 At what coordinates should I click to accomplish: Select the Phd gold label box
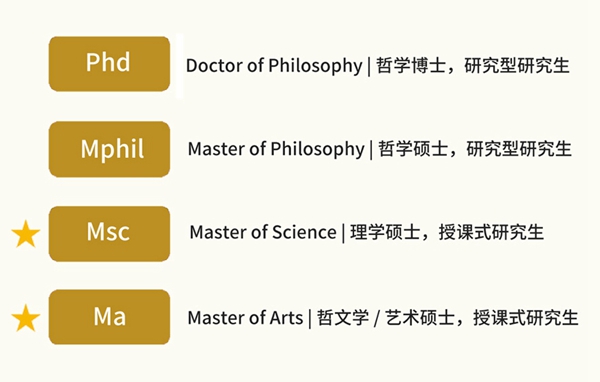click(109, 64)
